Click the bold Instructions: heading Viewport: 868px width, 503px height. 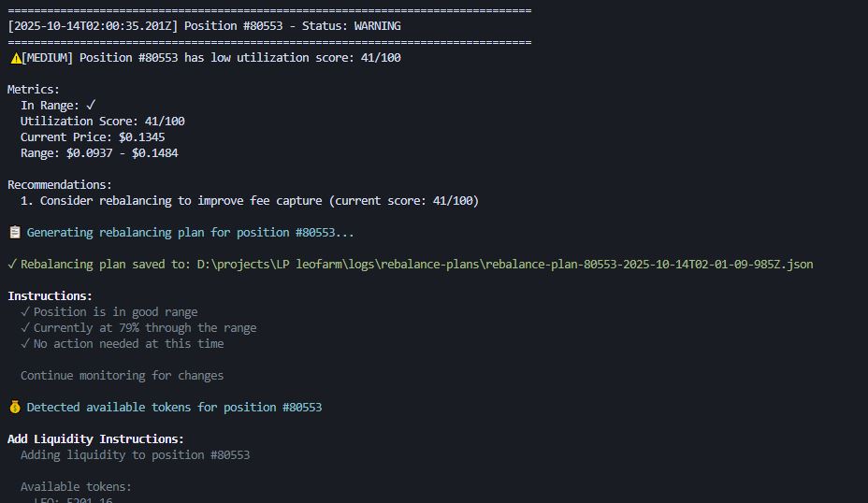point(50,296)
